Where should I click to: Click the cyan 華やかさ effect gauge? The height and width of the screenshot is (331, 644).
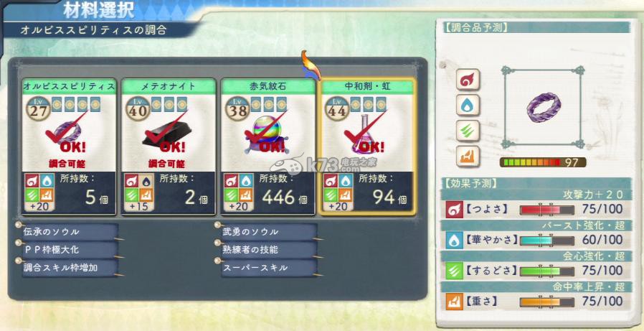click(547, 240)
